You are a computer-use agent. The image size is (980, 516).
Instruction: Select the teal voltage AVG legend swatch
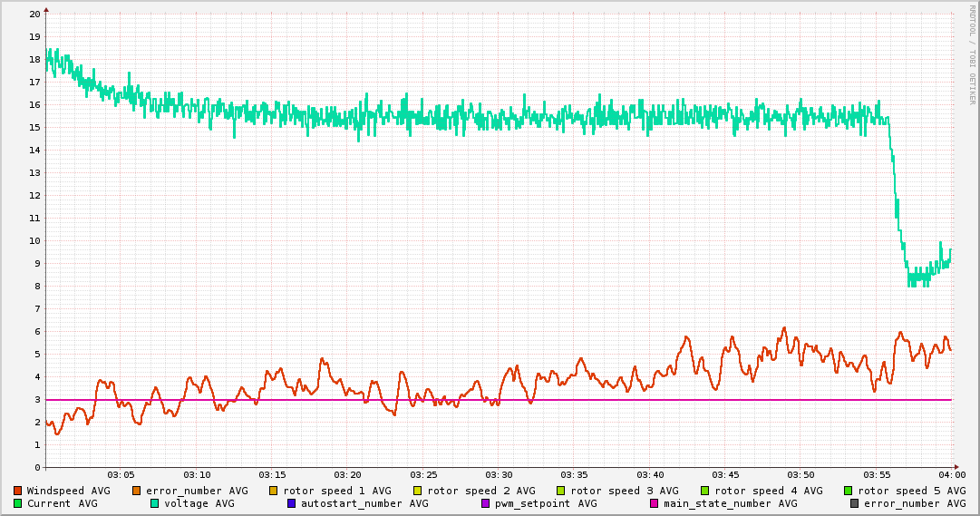click(x=155, y=503)
